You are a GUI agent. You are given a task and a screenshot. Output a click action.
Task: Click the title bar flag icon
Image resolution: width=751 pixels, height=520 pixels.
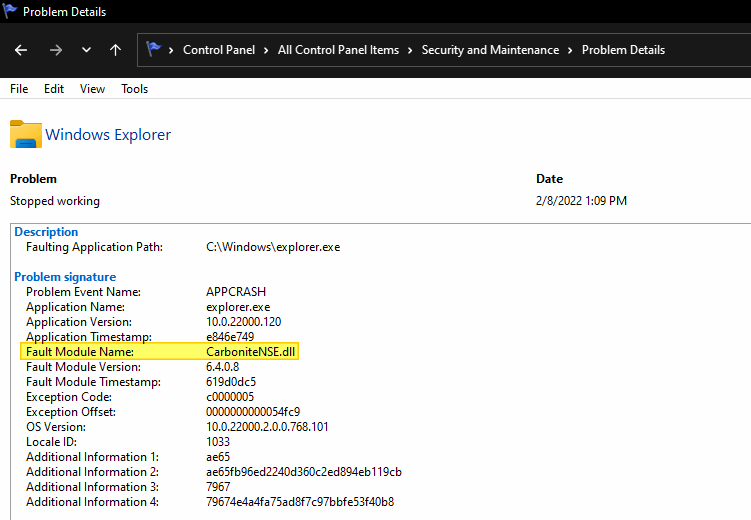pos(10,12)
